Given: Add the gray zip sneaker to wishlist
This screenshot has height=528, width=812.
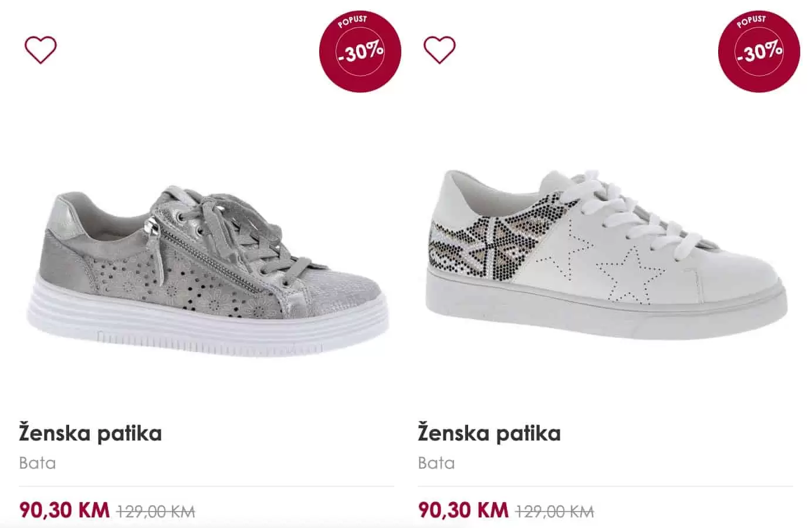Looking at the screenshot, I should tap(40, 50).
